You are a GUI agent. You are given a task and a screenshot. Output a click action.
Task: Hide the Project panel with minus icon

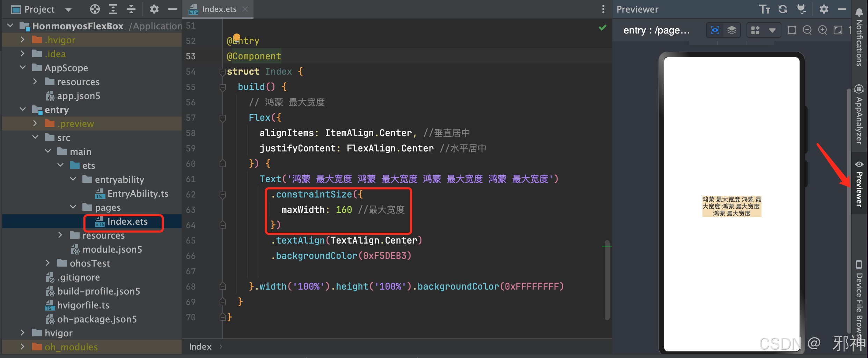172,9
